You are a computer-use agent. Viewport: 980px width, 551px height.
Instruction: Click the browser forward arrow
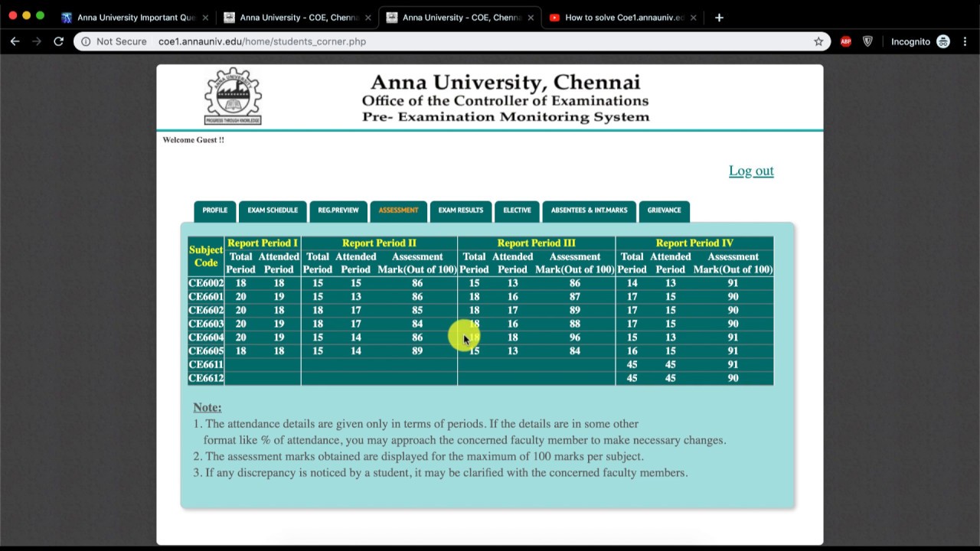point(36,41)
